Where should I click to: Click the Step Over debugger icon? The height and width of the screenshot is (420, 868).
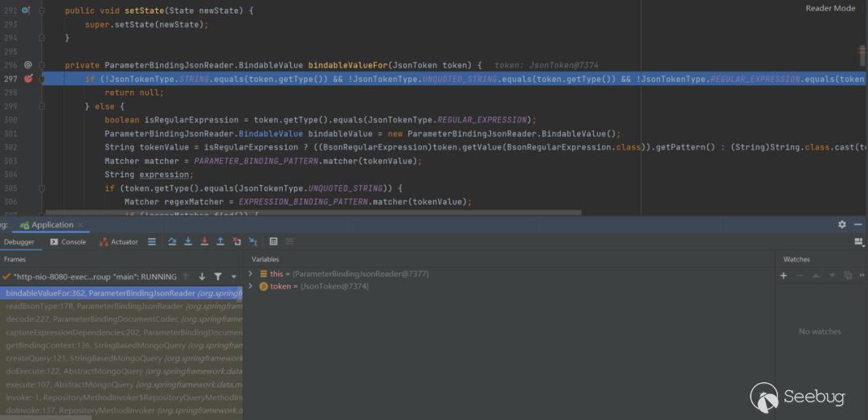click(x=172, y=241)
